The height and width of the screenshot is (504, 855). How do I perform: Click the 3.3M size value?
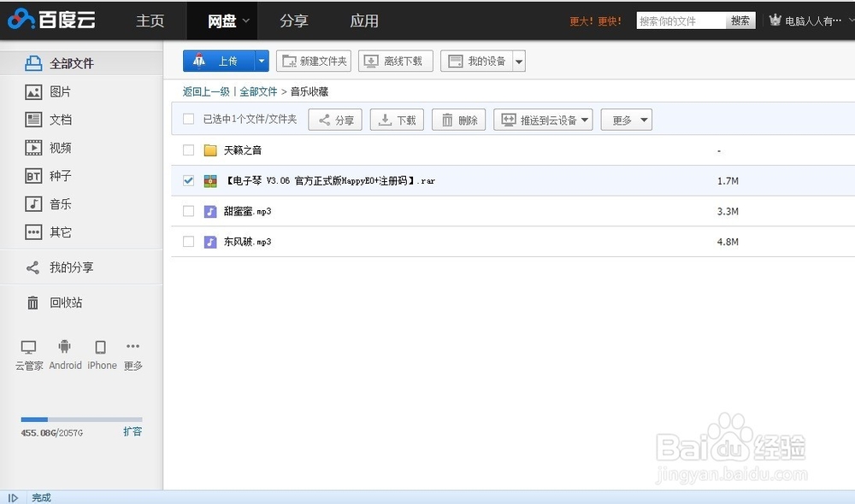tap(728, 211)
